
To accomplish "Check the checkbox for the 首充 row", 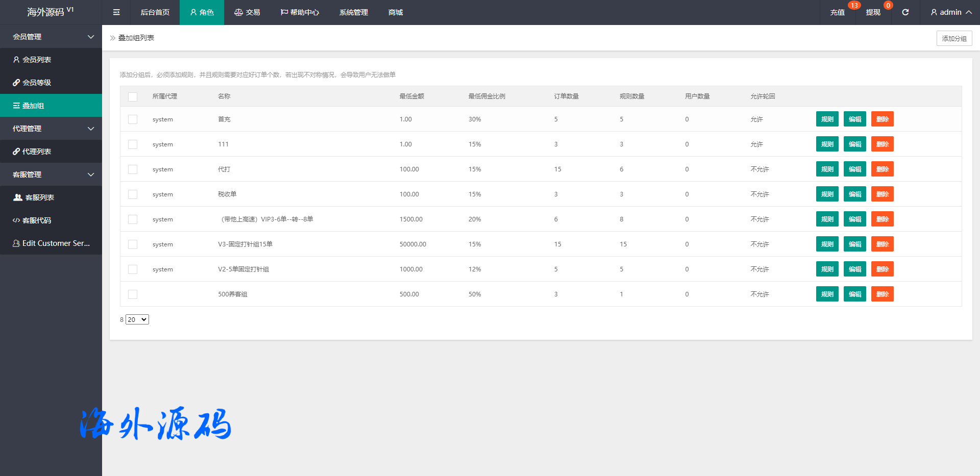I will 133,119.
